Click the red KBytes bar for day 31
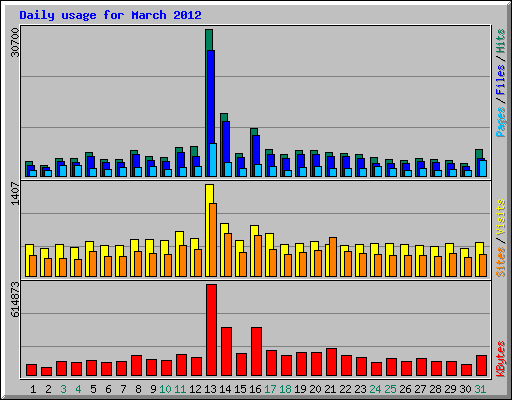The height and width of the screenshot is (400, 512). [x=481, y=366]
